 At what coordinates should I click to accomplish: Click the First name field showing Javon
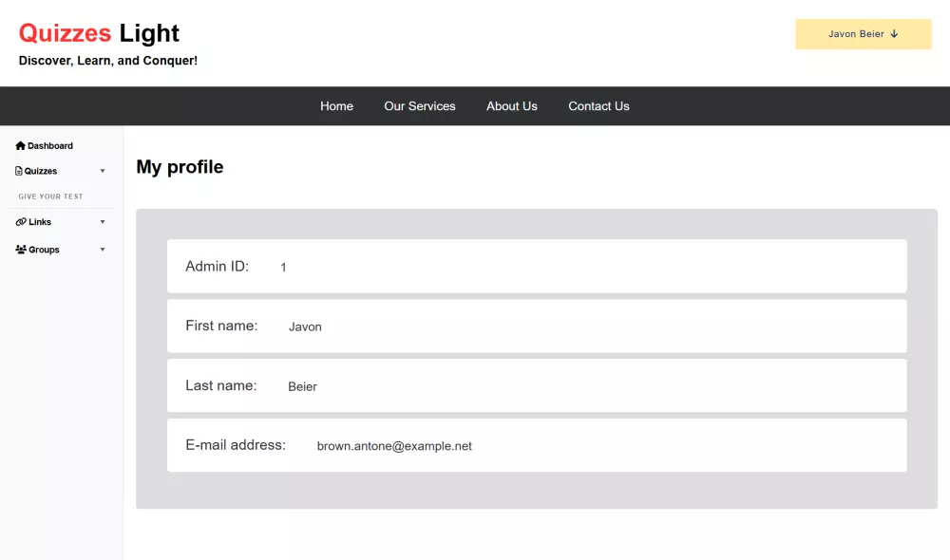537,326
